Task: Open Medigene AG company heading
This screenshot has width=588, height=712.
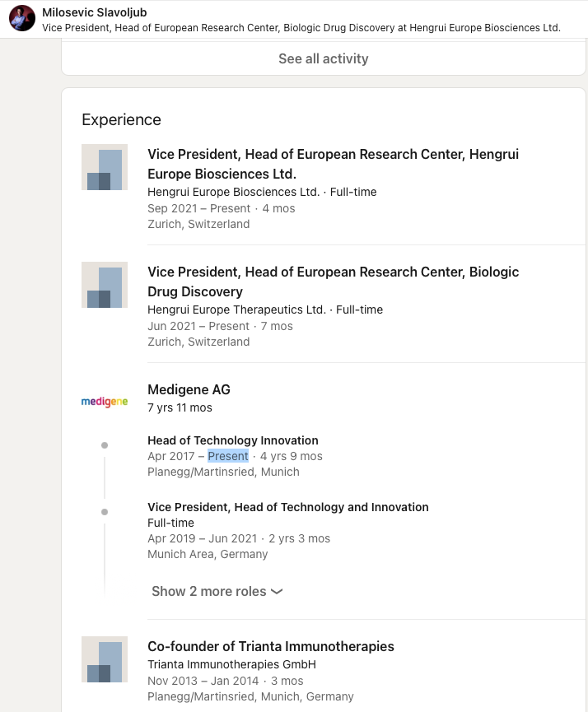Action: (189, 389)
